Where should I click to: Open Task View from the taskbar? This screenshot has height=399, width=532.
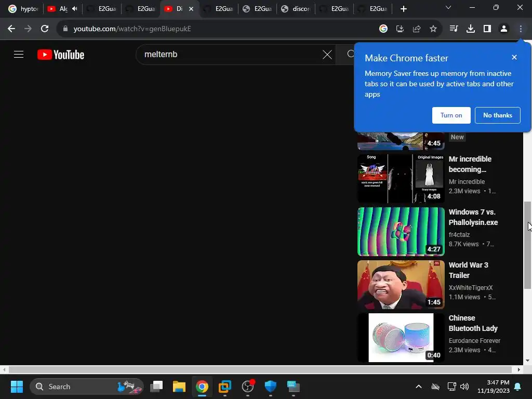[156, 387]
